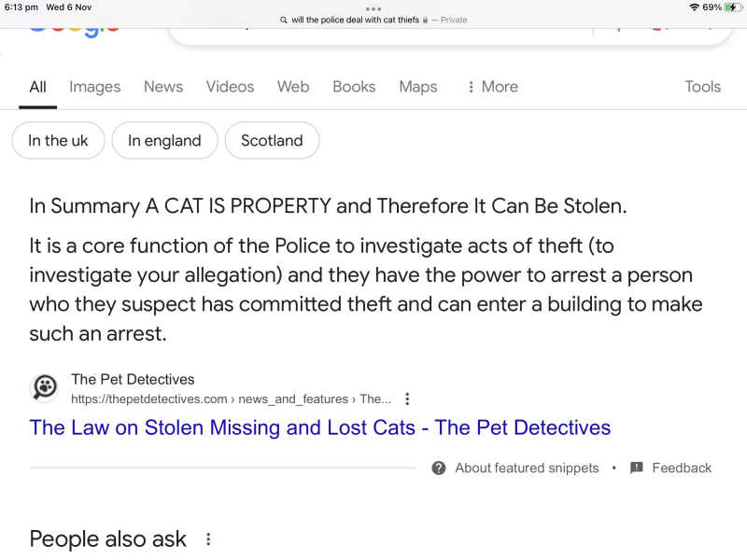Open The Law on Stolen Missing Cats link
747x560 pixels.
(x=320, y=427)
